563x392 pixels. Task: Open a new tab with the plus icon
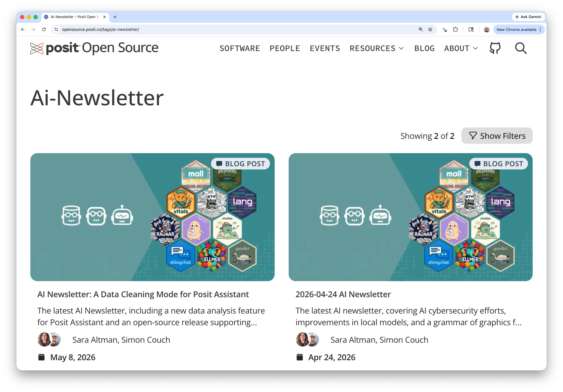[x=115, y=17]
